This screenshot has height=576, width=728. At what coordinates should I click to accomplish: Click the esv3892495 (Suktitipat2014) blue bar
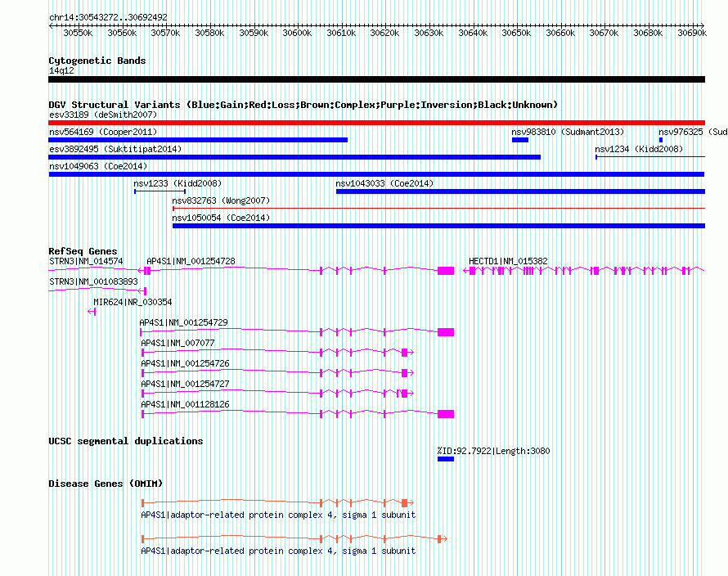(294, 157)
